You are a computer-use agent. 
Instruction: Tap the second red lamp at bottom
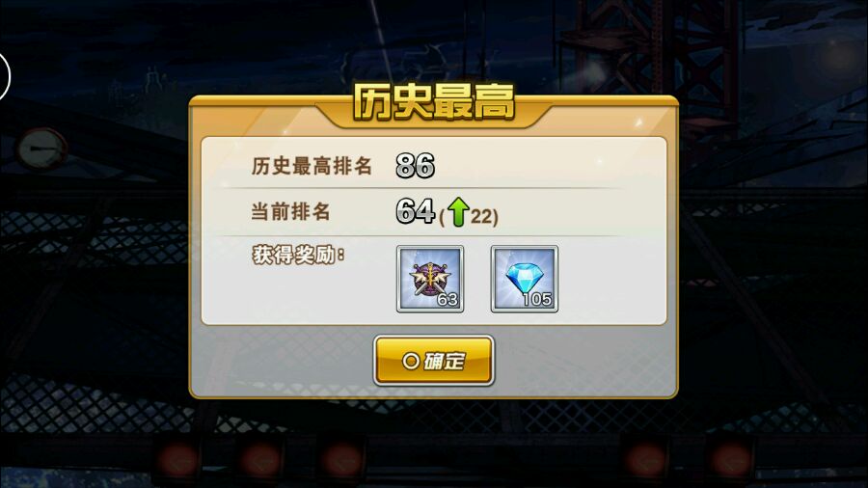(260, 460)
